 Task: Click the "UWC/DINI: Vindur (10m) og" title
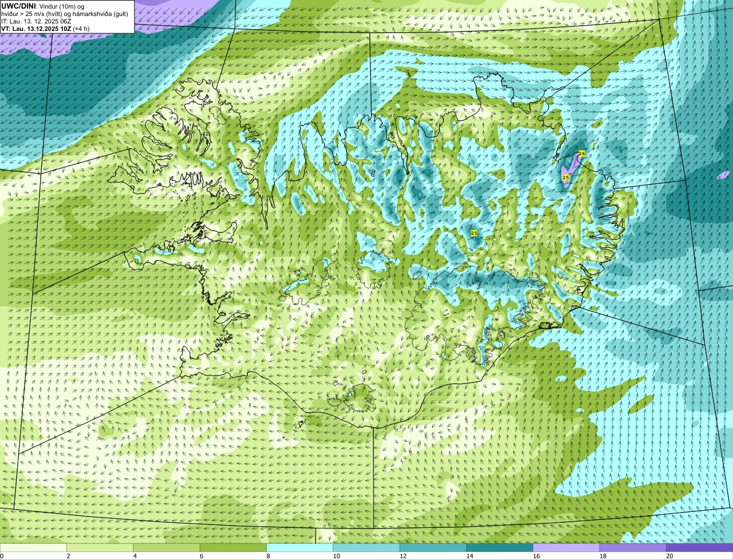(43, 6)
